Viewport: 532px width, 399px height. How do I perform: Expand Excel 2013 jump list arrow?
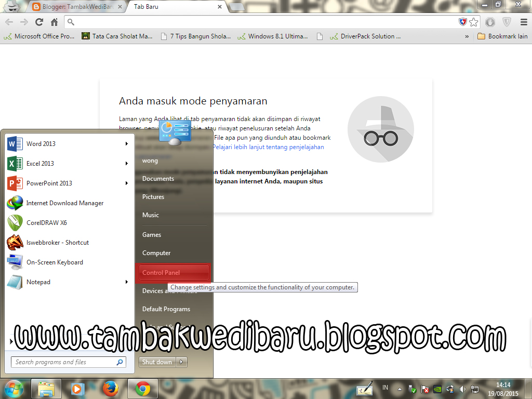point(127,164)
